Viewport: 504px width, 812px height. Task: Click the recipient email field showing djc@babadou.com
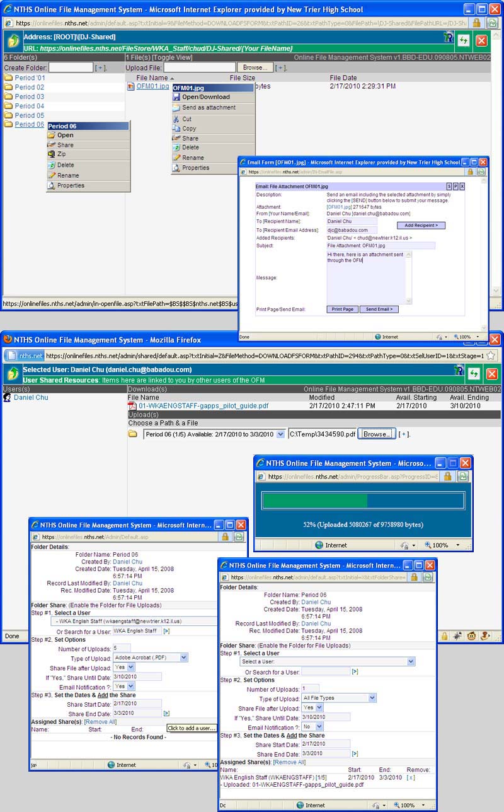coord(352,230)
